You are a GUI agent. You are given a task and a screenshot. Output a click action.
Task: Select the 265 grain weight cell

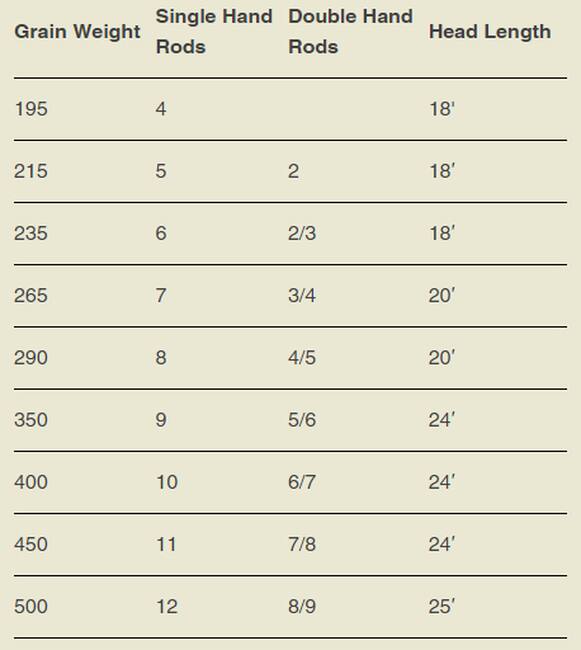(x=31, y=296)
